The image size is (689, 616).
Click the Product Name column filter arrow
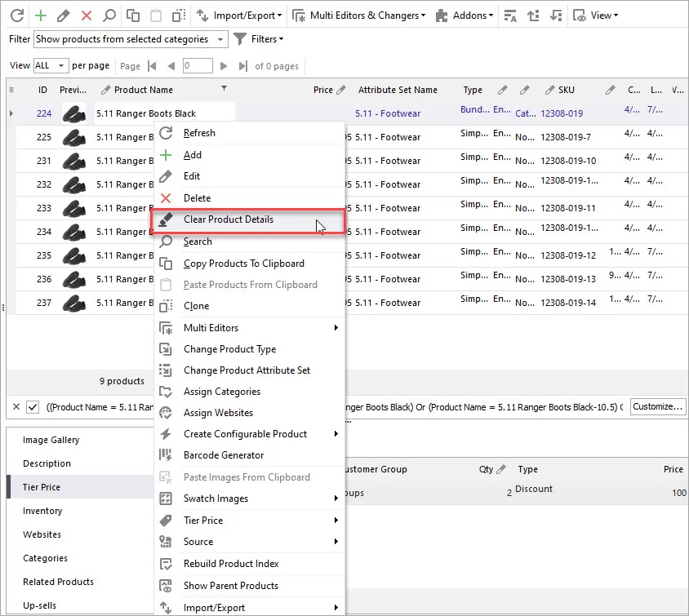pyautogui.click(x=224, y=88)
